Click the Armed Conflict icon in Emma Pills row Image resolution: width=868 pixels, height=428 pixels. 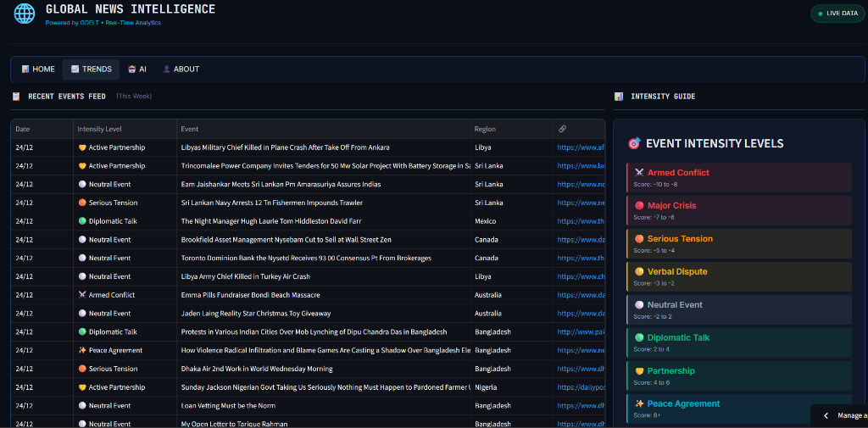pos(82,295)
